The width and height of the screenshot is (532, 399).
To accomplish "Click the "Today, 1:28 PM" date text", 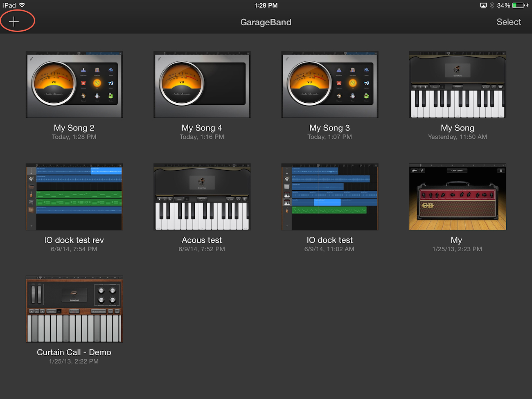I will click(74, 137).
